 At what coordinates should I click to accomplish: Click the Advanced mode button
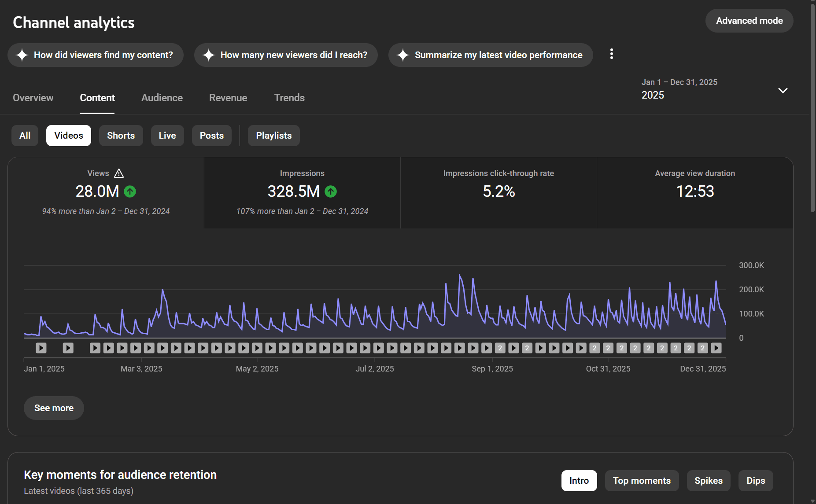[749, 21]
